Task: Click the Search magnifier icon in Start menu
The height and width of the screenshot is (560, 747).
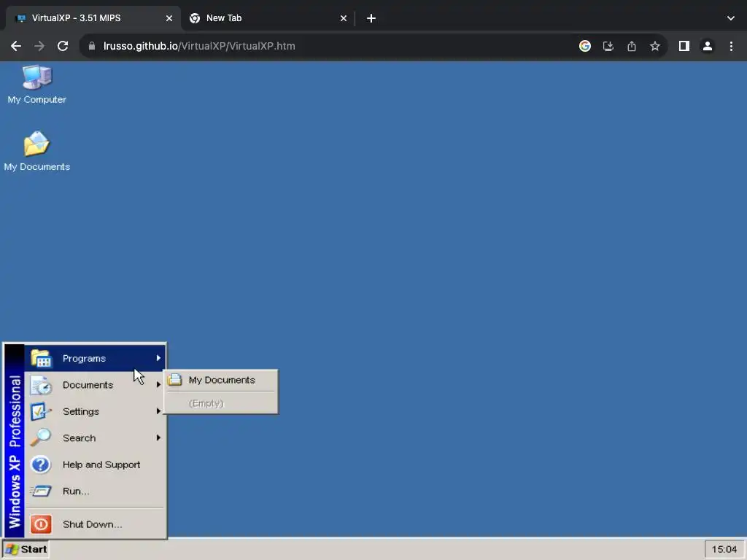Action: point(41,437)
